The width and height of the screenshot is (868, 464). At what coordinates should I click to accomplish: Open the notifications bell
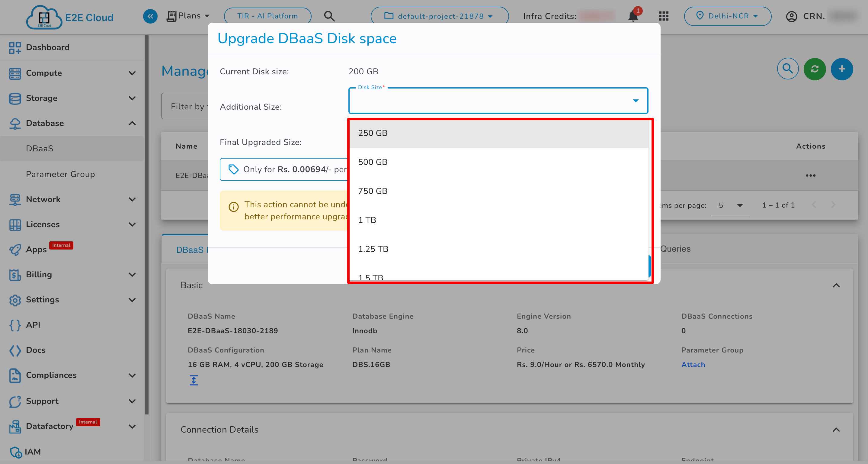[x=633, y=16]
